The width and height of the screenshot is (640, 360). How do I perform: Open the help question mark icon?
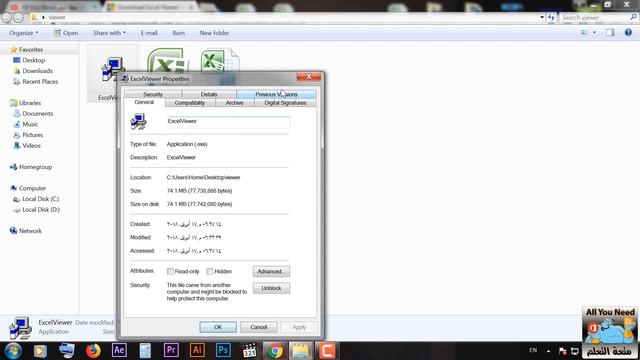click(x=628, y=33)
